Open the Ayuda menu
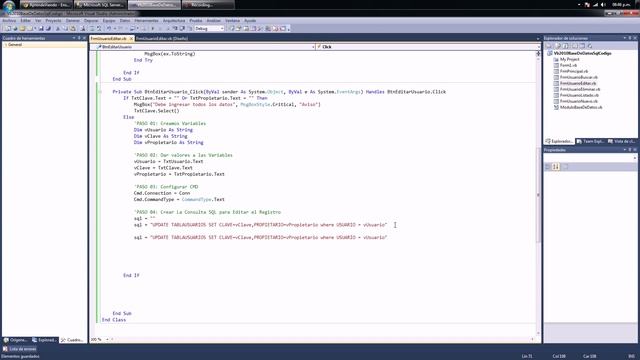The image size is (640, 360). click(250, 20)
